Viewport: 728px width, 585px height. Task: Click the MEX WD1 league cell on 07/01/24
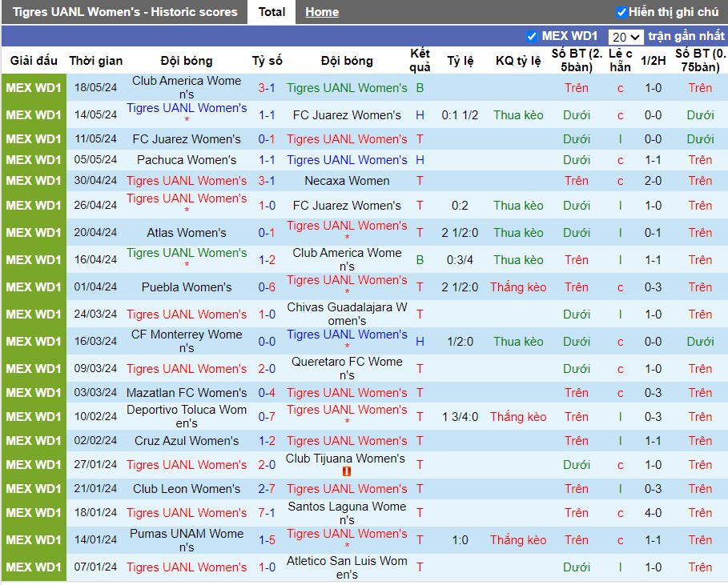[34, 567]
